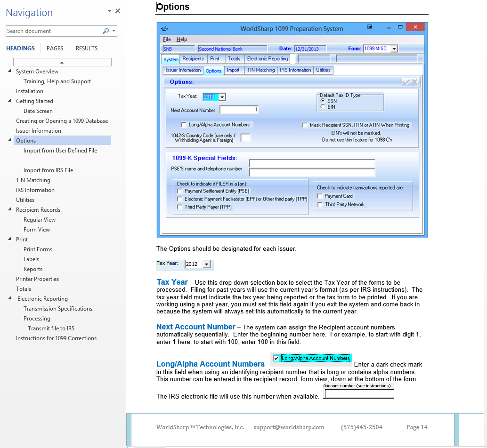Open the Form 1099-MISC dropdown
Viewport: 487px width, 448px height.
[x=394, y=48]
